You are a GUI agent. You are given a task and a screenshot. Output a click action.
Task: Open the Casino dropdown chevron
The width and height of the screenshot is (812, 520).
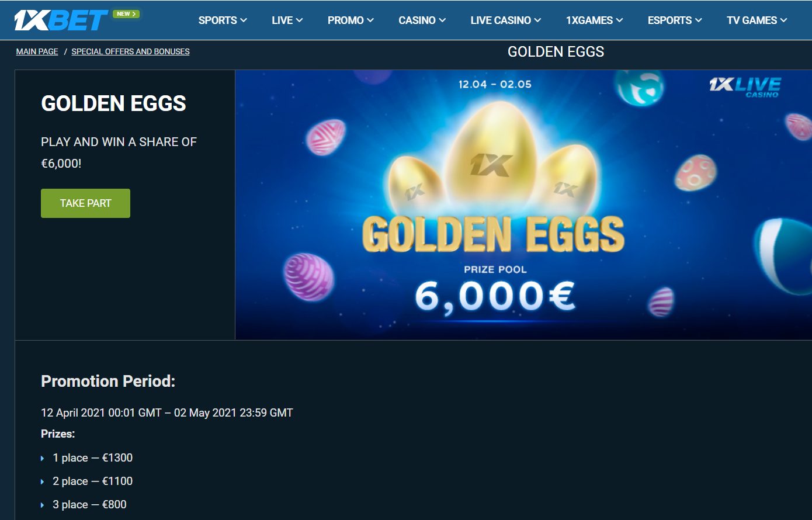(x=442, y=20)
